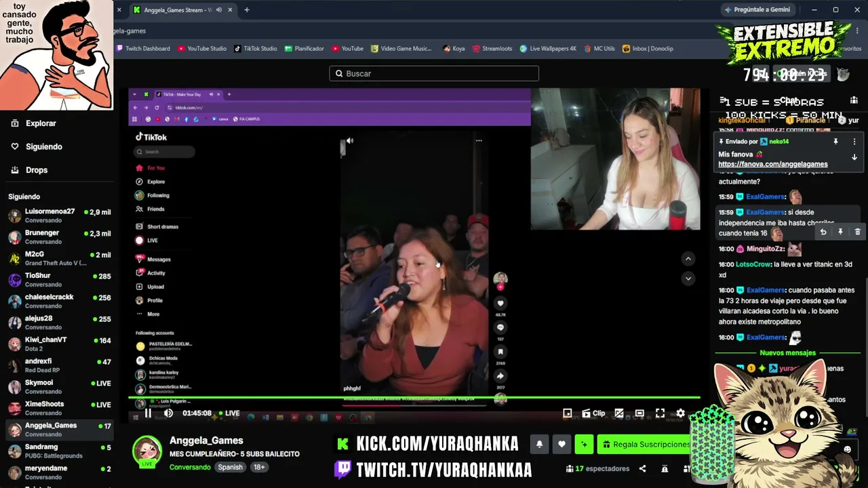Open Planificador bookmark

(304, 49)
